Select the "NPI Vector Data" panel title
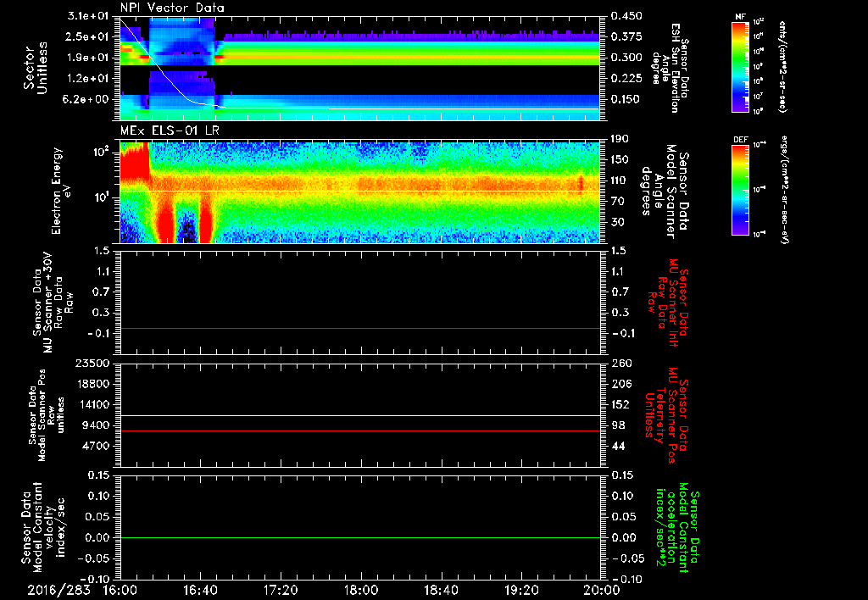 [172, 8]
